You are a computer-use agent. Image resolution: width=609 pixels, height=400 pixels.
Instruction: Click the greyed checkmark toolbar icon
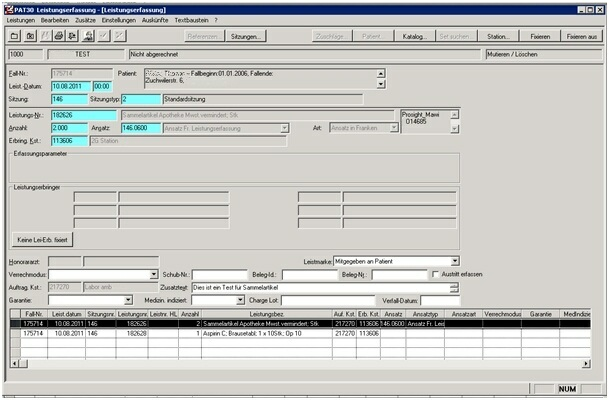pyautogui.click(x=104, y=36)
